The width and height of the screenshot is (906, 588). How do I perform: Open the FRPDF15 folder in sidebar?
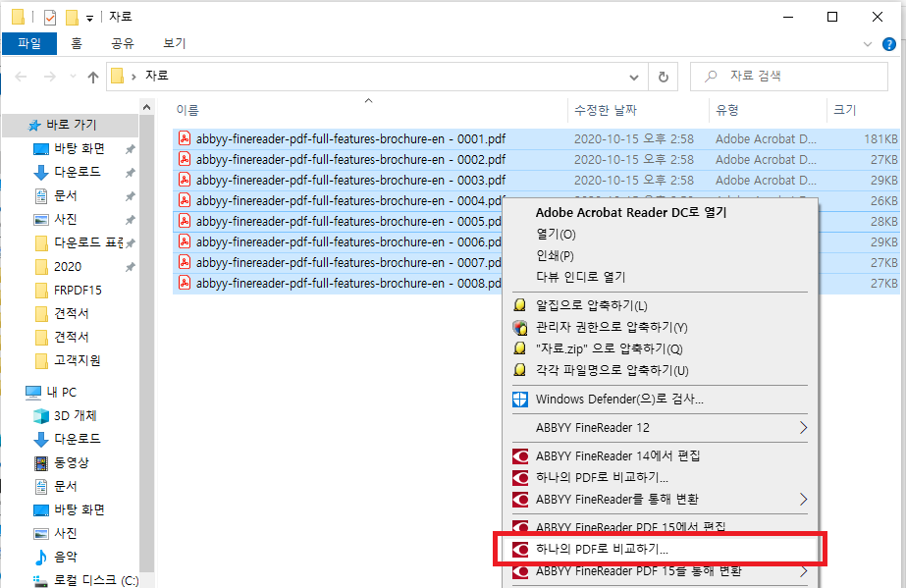[x=78, y=290]
